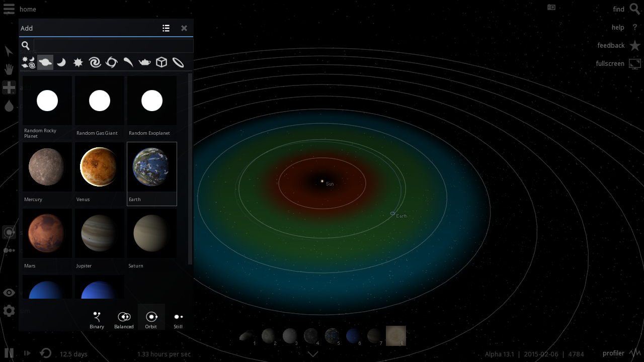
Task: Take a screenshot with camera icon
Action: point(551,8)
